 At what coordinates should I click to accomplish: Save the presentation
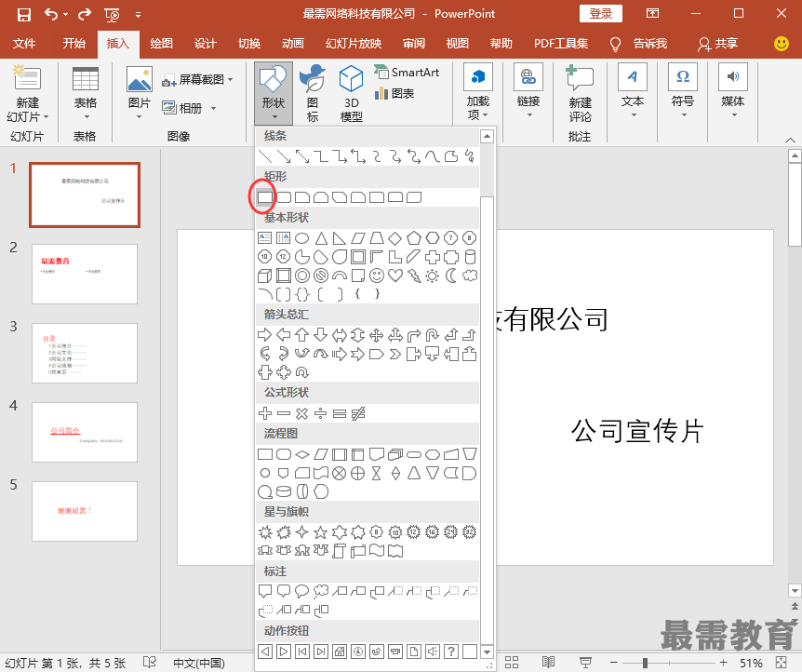click(x=23, y=14)
